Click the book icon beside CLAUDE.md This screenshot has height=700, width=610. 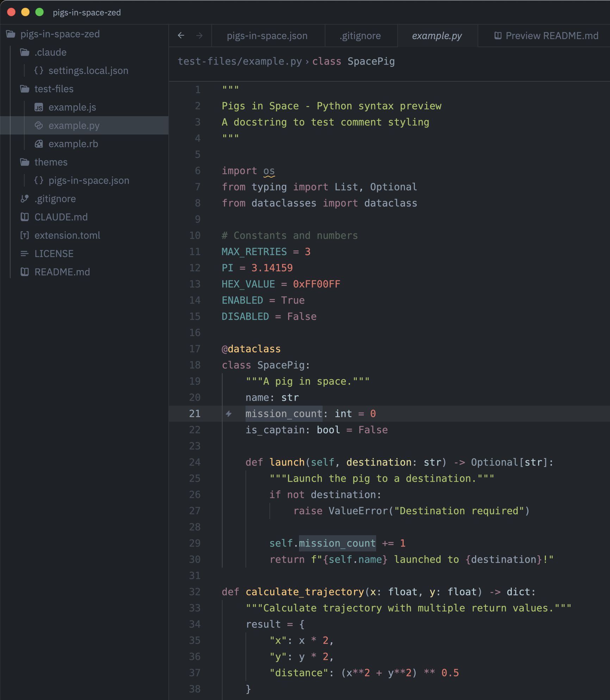[x=25, y=217]
